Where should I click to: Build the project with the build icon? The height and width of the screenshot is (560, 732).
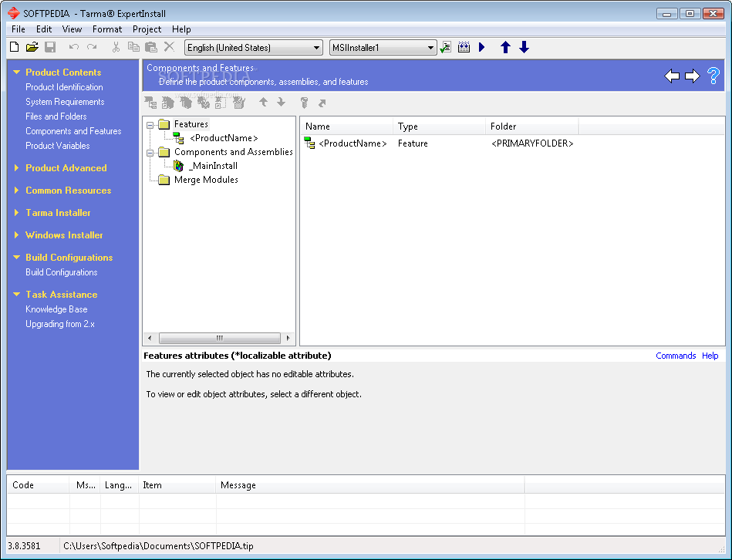[464, 47]
